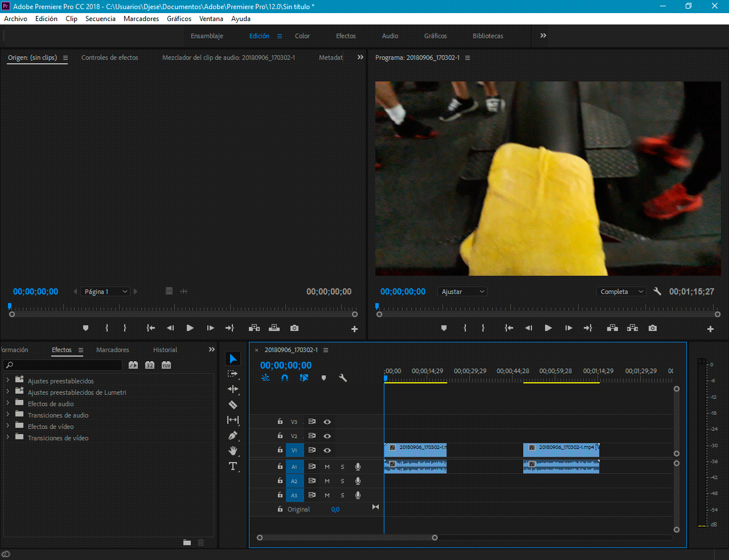The image size is (729, 560).
Task: Toggle snap magnet in timeline
Action: (x=285, y=378)
